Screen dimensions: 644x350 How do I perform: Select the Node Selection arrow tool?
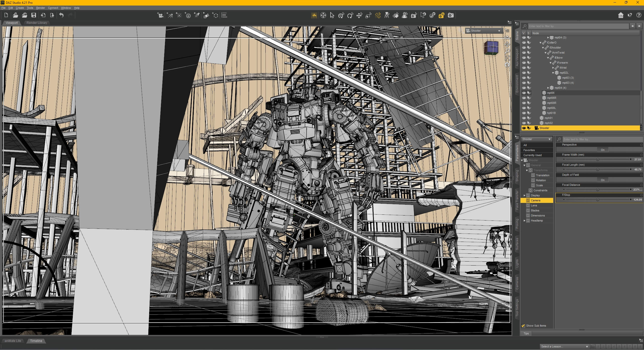pyautogui.click(x=332, y=15)
